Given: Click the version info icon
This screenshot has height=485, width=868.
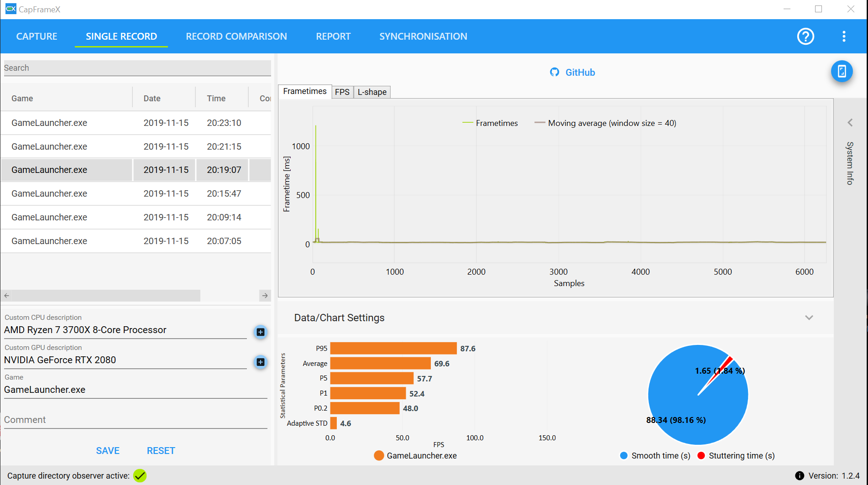Looking at the screenshot, I should [x=800, y=476].
